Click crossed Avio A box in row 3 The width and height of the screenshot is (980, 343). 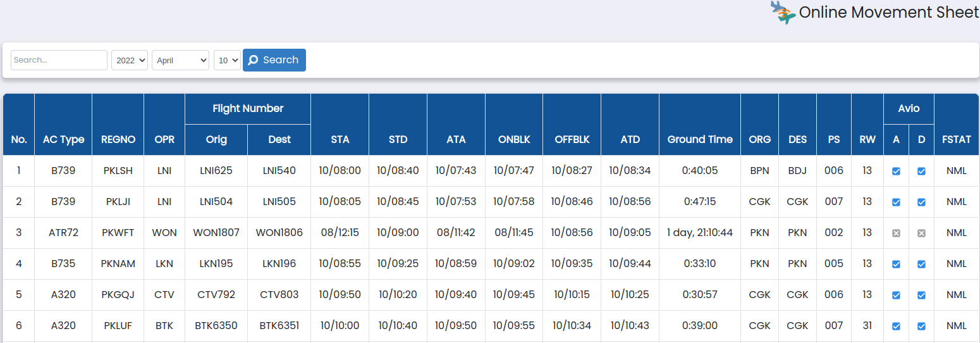point(896,233)
